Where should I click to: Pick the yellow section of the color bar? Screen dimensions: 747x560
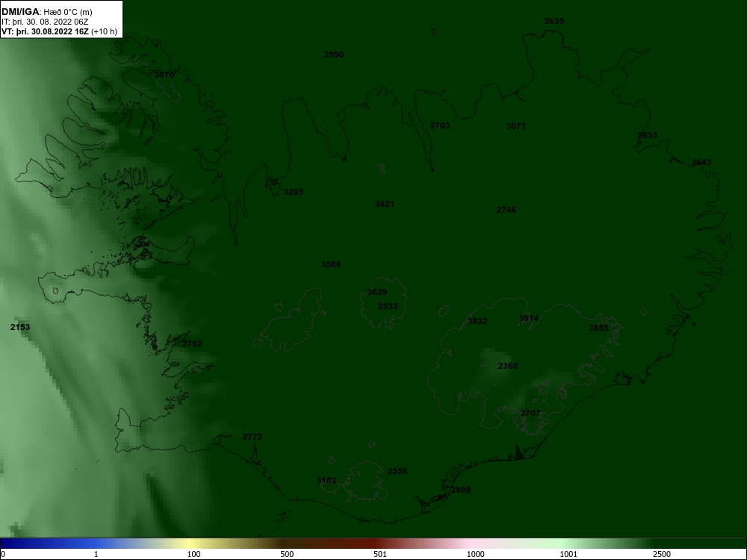pyautogui.click(x=190, y=544)
